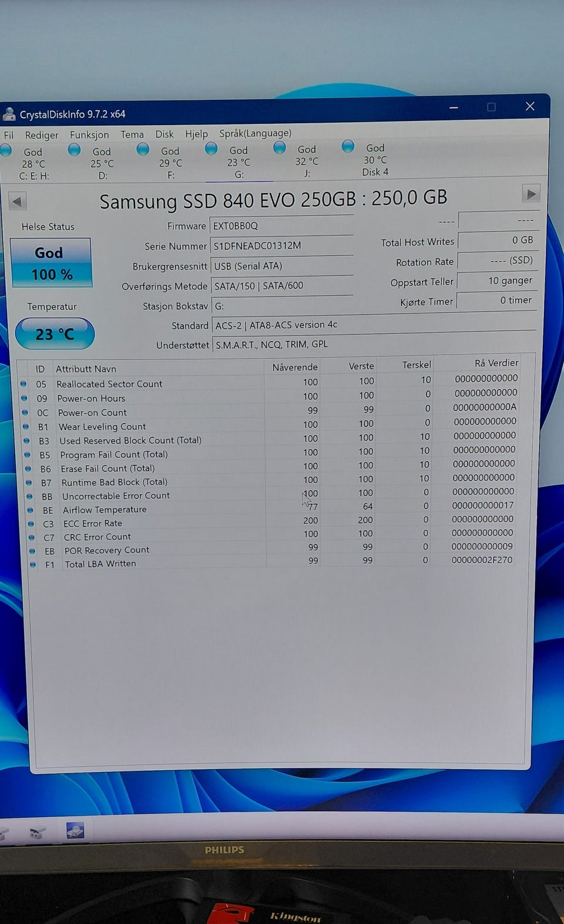
Task: Click the 23 °C temperature button
Action: coord(55,334)
